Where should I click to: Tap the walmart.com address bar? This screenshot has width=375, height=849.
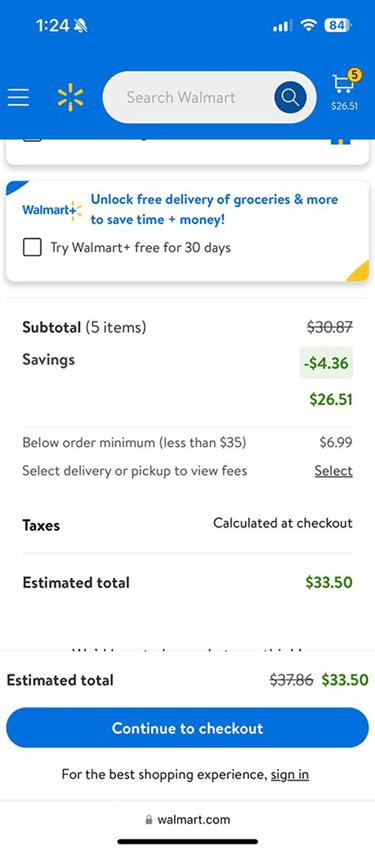coord(187,820)
